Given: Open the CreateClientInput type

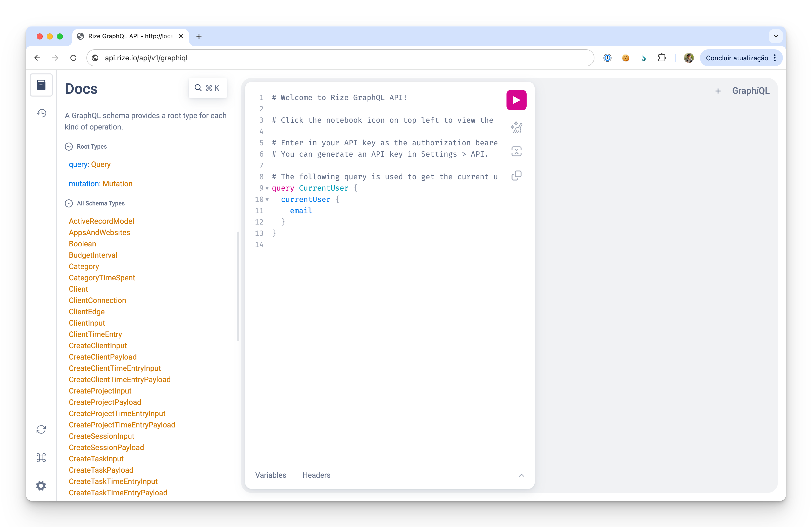Looking at the screenshot, I should click(x=97, y=346).
